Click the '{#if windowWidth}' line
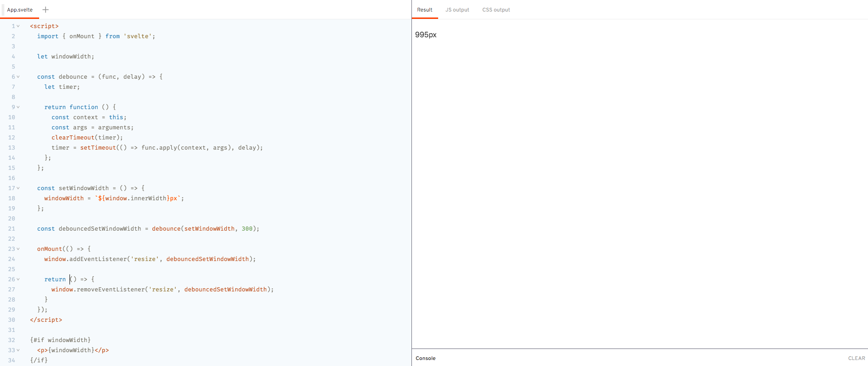This screenshot has height=366, width=868. pyautogui.click(x=60, y=340)
